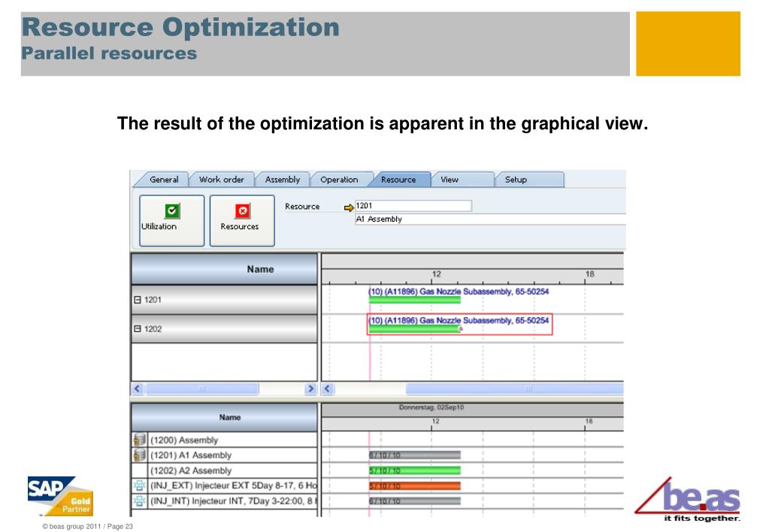Click right arrow of the name panel scrollbar

coord(310,389)
